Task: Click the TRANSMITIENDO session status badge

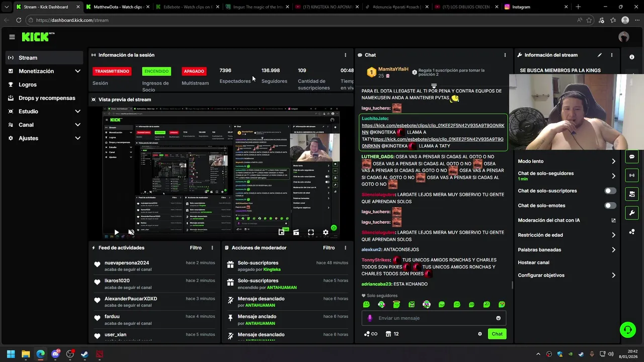Action: pos(112,71)
